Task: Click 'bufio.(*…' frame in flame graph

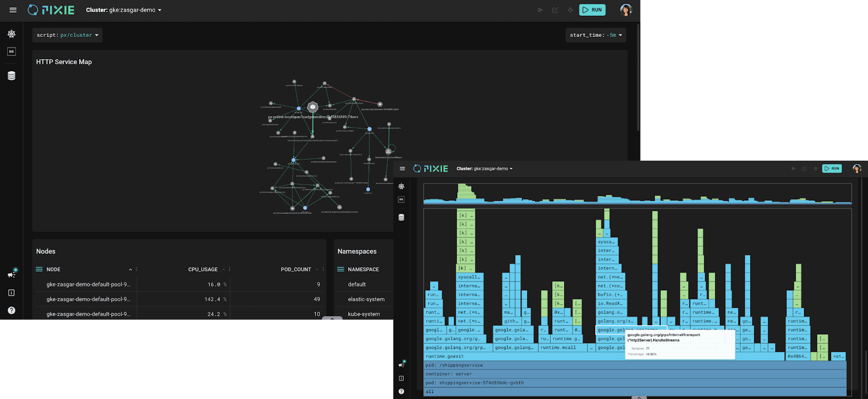Action: click(610, 295)
